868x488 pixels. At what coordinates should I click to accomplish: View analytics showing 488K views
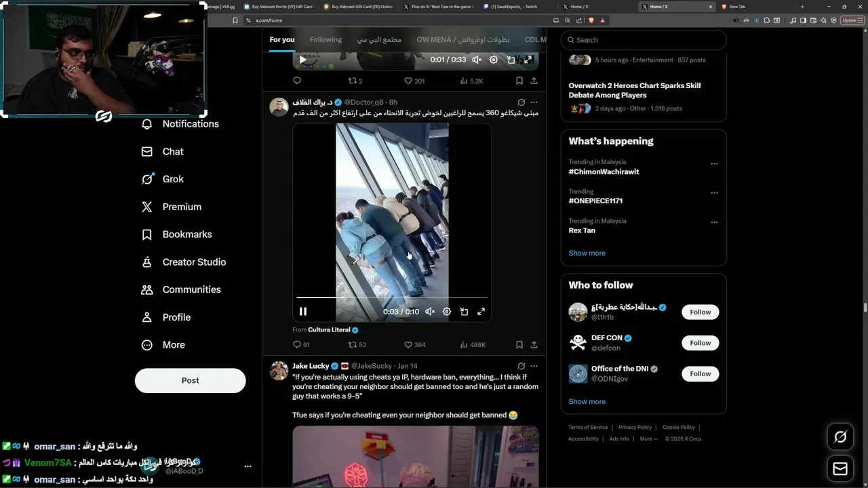click(x=473, y=344)
